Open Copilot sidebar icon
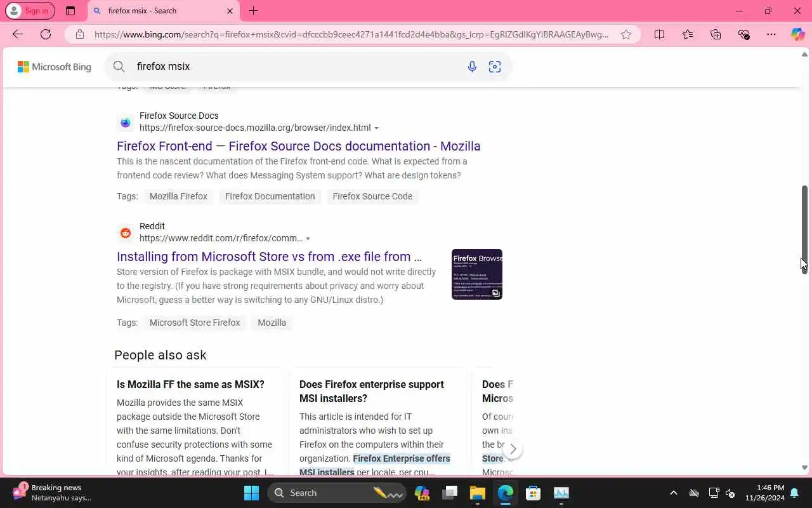 tap(798, 34)
